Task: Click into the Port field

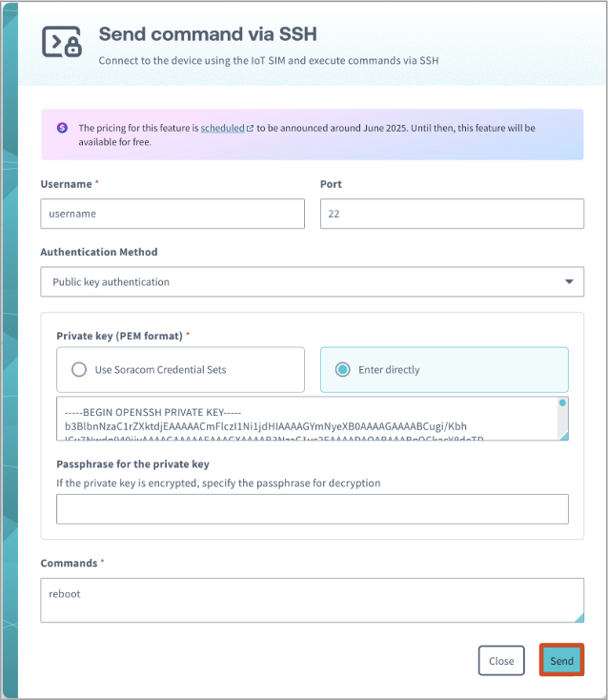Action: pyautogui.click(x=452, y=214)
